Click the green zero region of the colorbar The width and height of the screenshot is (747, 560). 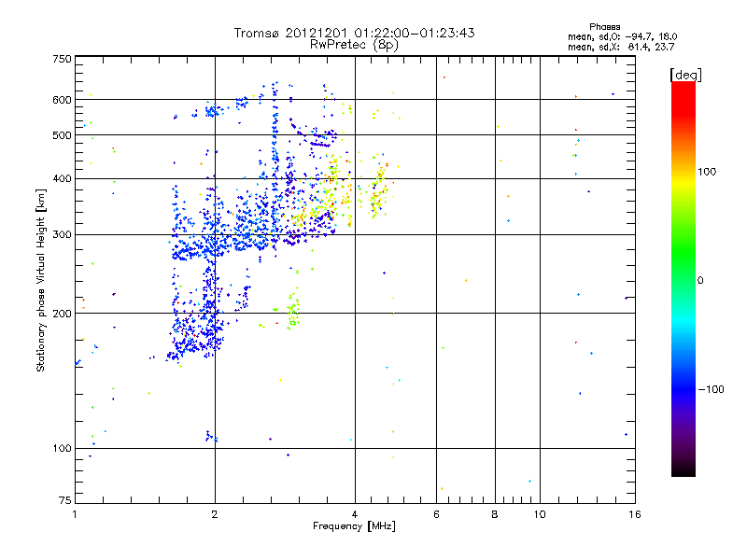click(684, 280)
